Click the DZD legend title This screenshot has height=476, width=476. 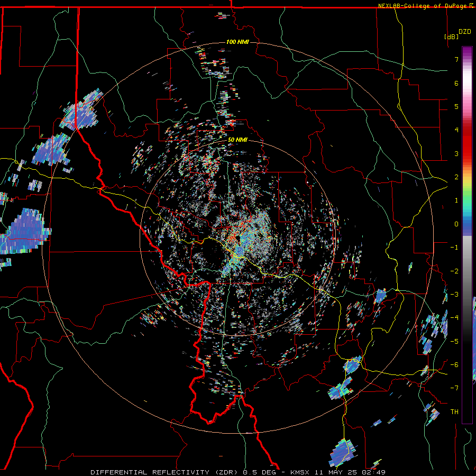click(465, 32)
